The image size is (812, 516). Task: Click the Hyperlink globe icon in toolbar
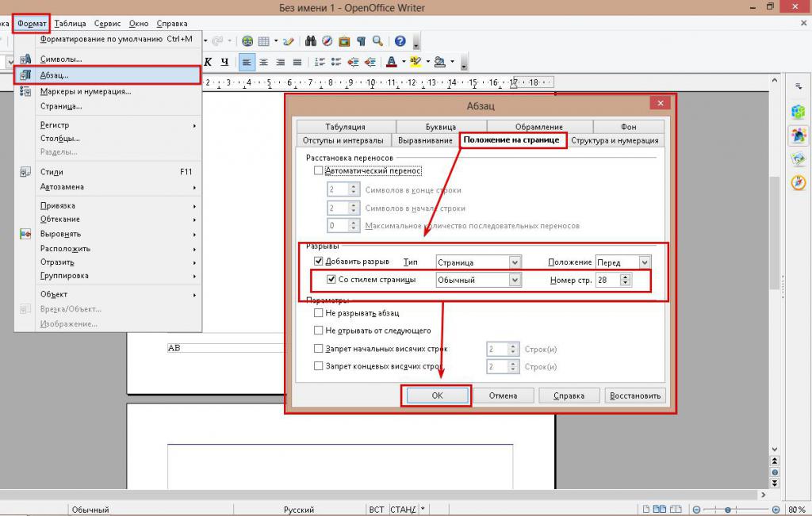pos(247,41)
